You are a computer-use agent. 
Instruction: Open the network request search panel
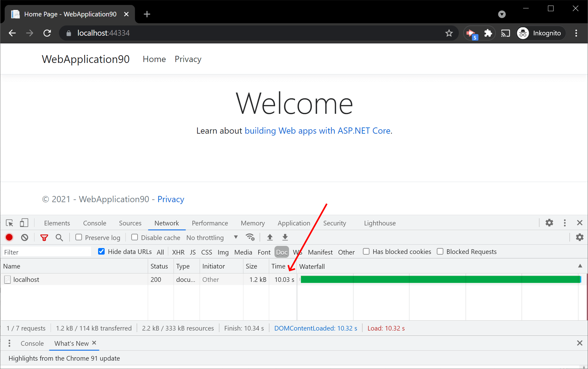(59, 237)
